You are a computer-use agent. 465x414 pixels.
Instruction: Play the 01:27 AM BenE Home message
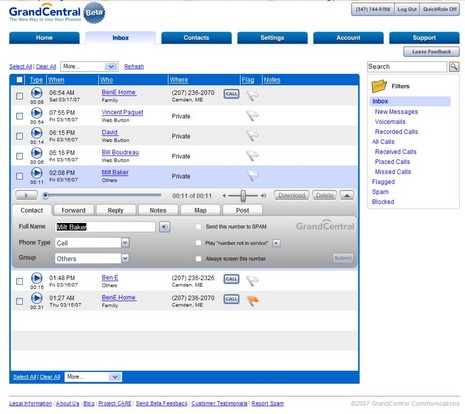point(37,298)
